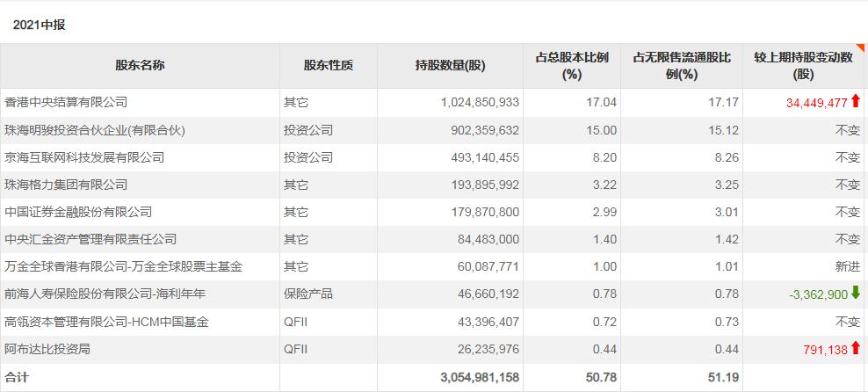This screenshot has height=392, width=868.
Task: Sort by 持股数量(股) column header
Action: (450, 65)
